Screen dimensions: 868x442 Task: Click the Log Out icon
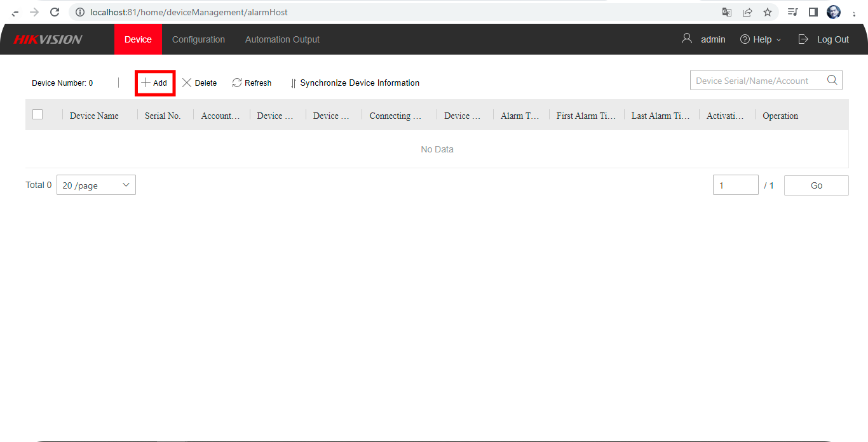pos(803,39)
